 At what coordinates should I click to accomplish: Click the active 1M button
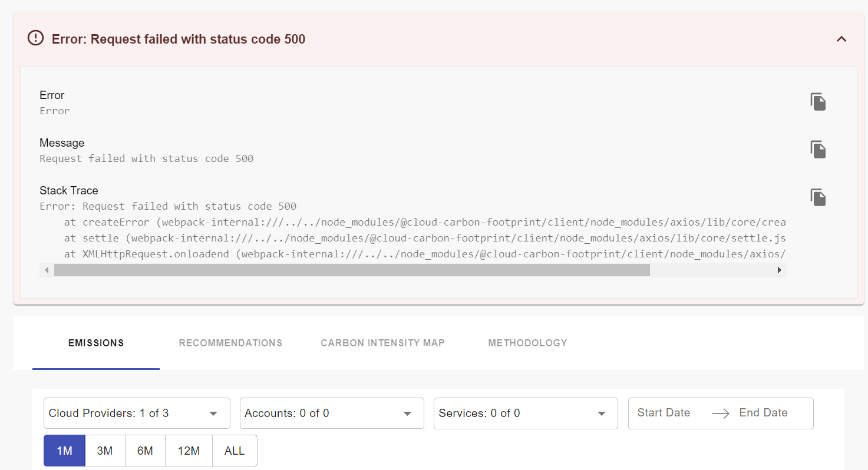pyautogui.click(x=64, y=450)
